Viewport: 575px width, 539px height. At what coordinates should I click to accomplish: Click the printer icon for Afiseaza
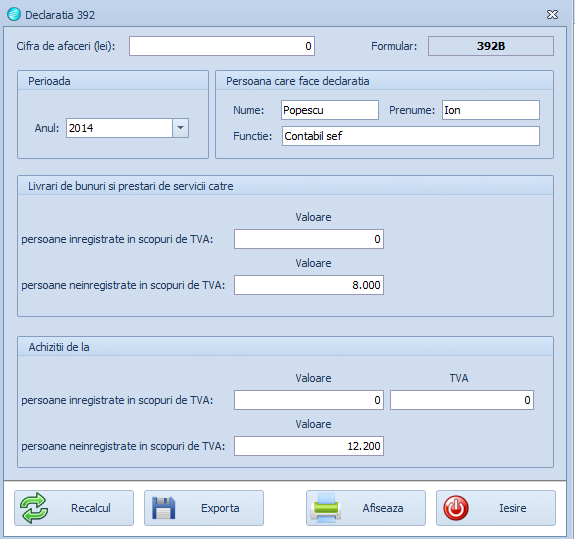[x=326, y=508]
